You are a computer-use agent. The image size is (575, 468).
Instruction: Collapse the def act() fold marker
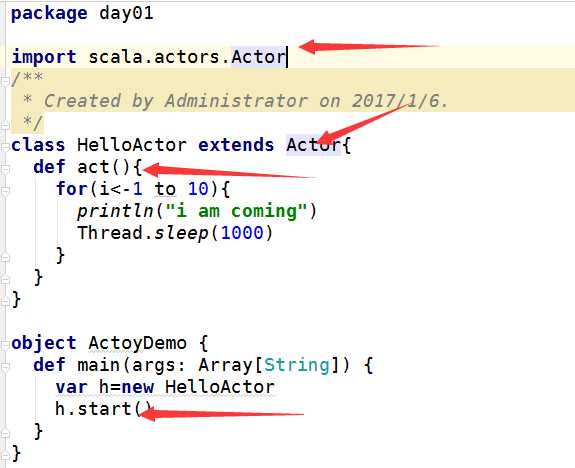pyautogui.click(x=5, y=168)
